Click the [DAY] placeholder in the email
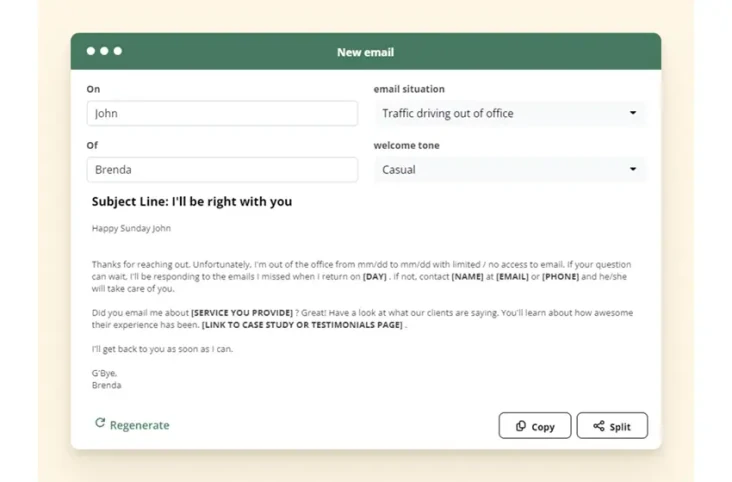This screenshot has width=732, height=482. point(375,276)
